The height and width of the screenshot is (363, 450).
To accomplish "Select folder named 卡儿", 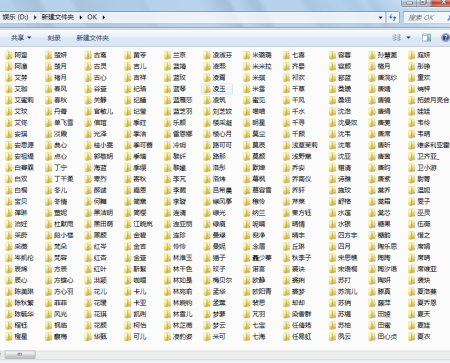I will tap(135, 292).
